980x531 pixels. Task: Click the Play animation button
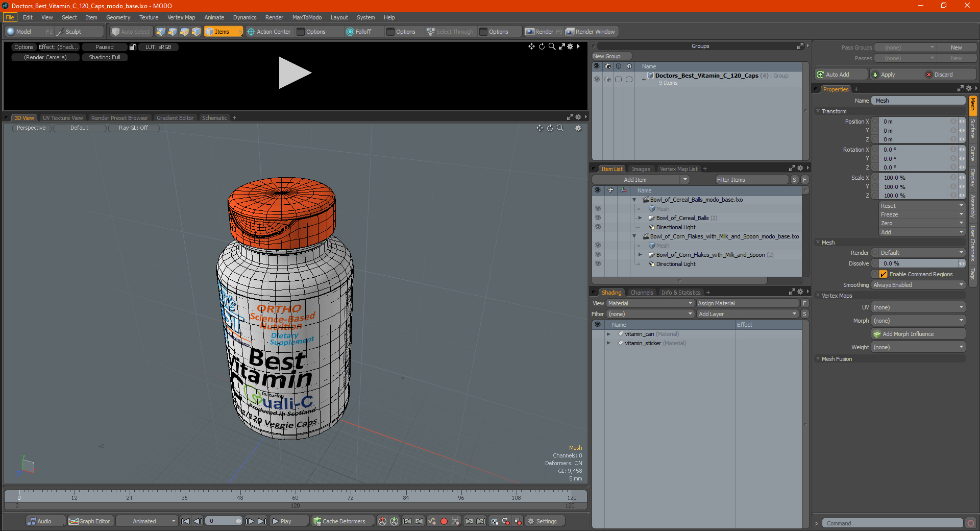[288, 521]
